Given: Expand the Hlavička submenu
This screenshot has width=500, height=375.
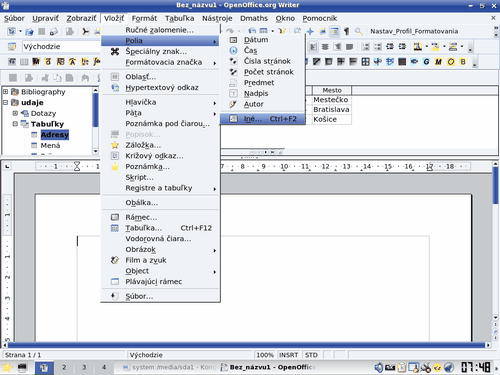Looking at the screenshot, I should [x=160, y=102].
